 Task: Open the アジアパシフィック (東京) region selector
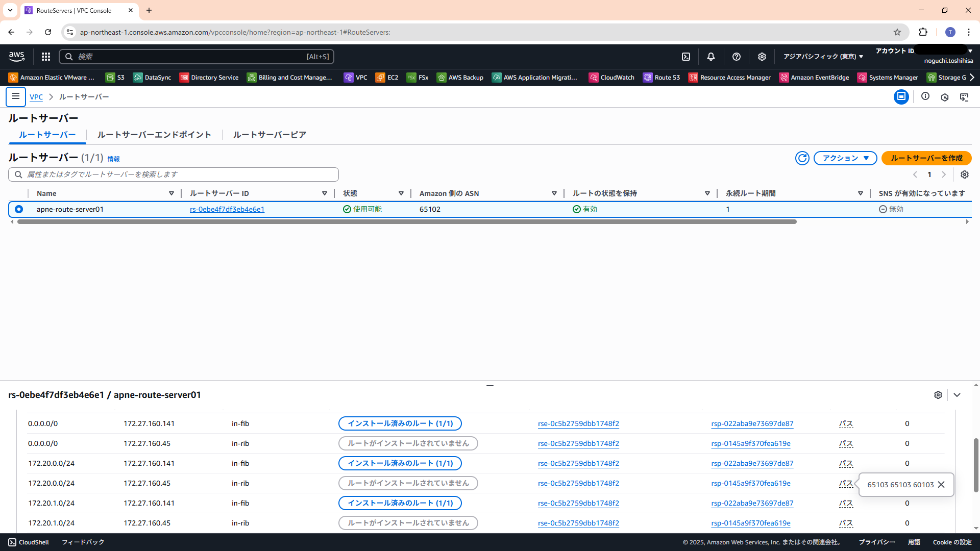[x=823, y=57]
